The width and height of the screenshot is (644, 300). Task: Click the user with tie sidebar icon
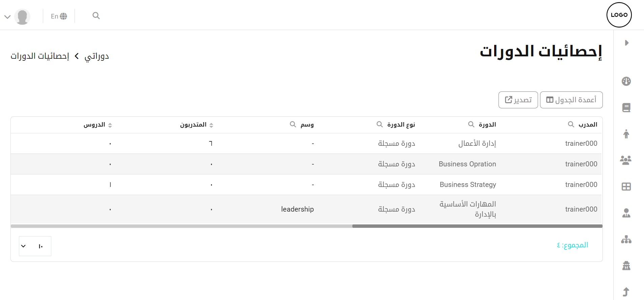click(x=626, y=213)
